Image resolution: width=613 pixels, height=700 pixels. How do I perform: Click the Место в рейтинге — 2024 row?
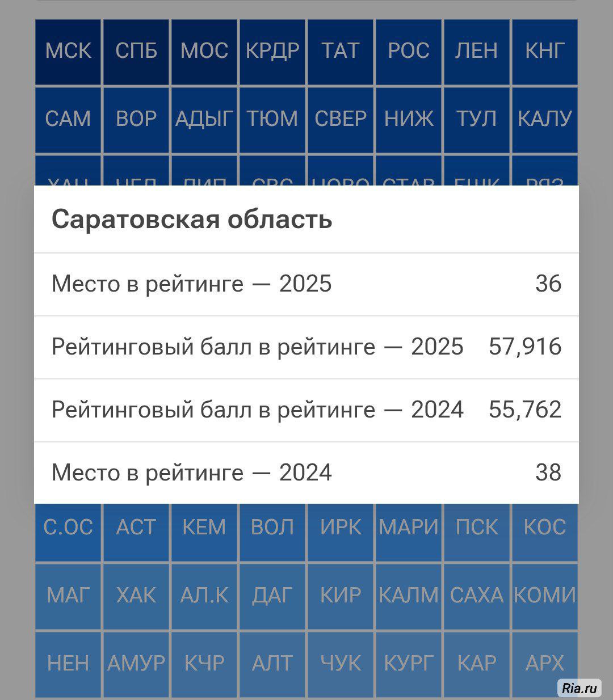(306, 473)
